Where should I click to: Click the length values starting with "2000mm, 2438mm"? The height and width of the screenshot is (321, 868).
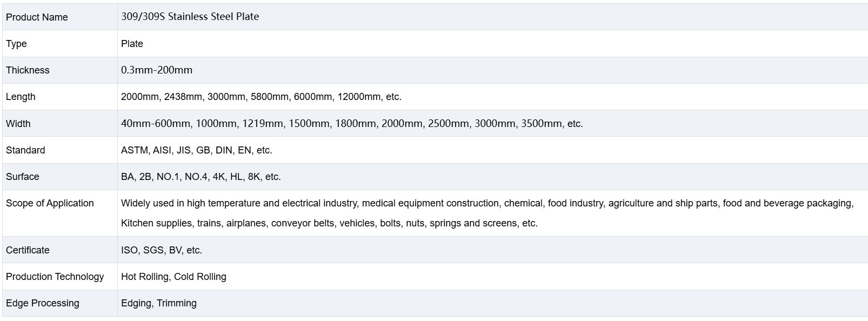pyautogui.click(x=261, y=97)
